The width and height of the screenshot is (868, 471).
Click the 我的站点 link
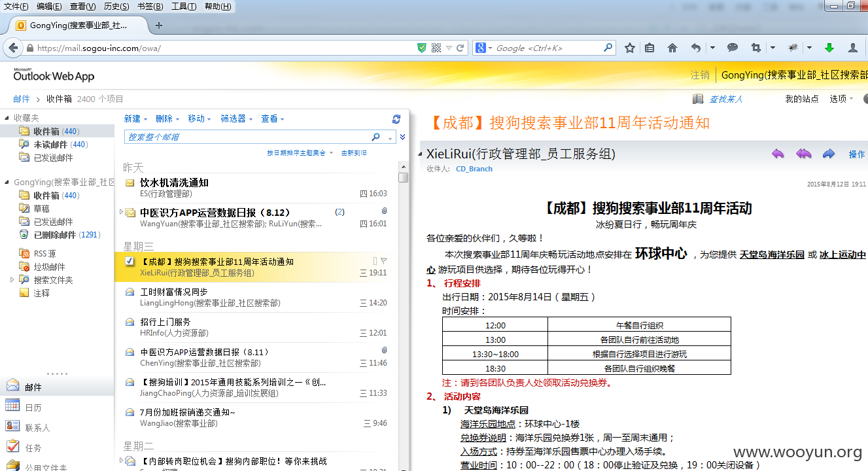(802, 99)
